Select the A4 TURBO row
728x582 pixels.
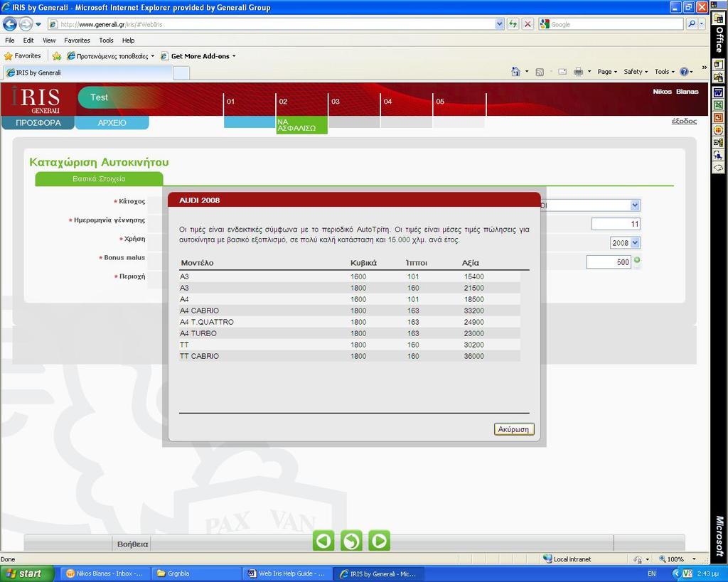coord(350,333)
